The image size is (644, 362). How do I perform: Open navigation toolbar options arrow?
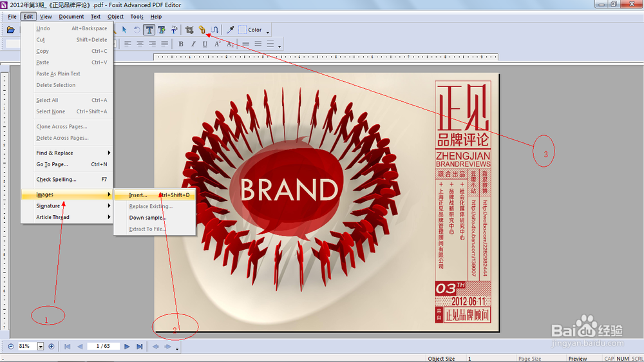click(177, 348)
